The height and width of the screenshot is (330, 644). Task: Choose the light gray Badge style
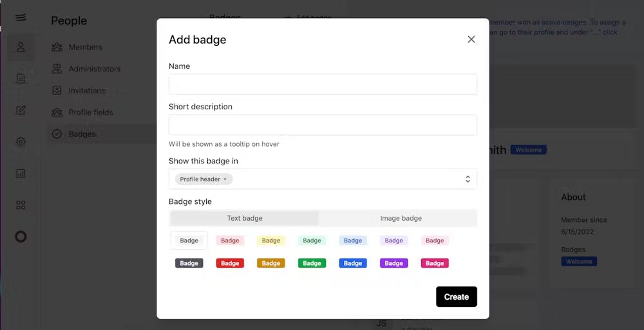[189, 241]
